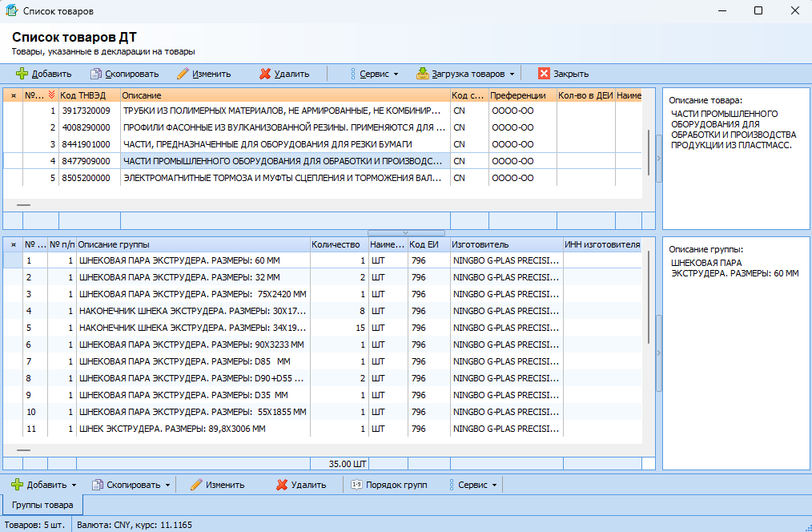Click the red Close icon in top toolbar

[544, 74]
